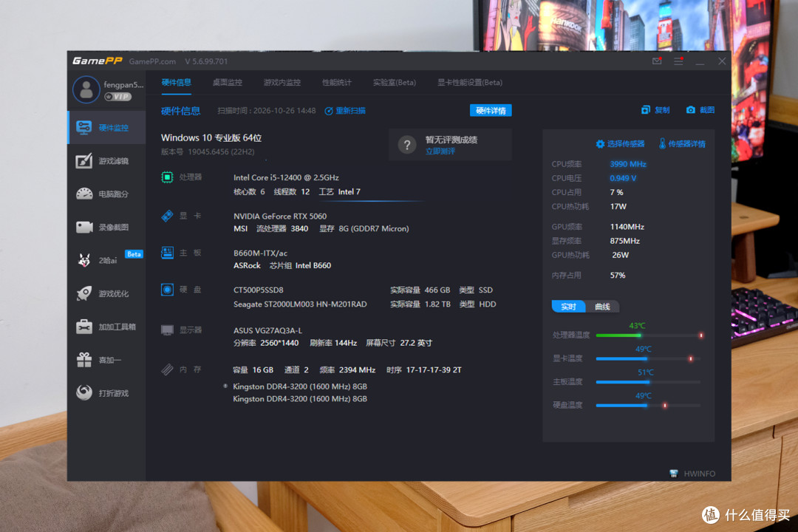Open 游戏优化 rocket icon
Image resolution: width=798 pixels, height=532 pixels.
(84, 293)
